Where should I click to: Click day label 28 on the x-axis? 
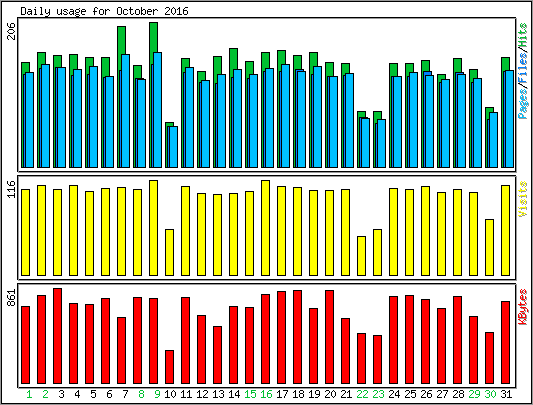458,394
